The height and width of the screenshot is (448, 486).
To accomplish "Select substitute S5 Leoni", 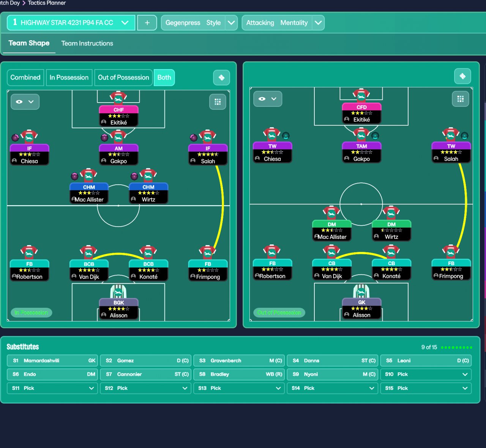I will tap(426, 361).
